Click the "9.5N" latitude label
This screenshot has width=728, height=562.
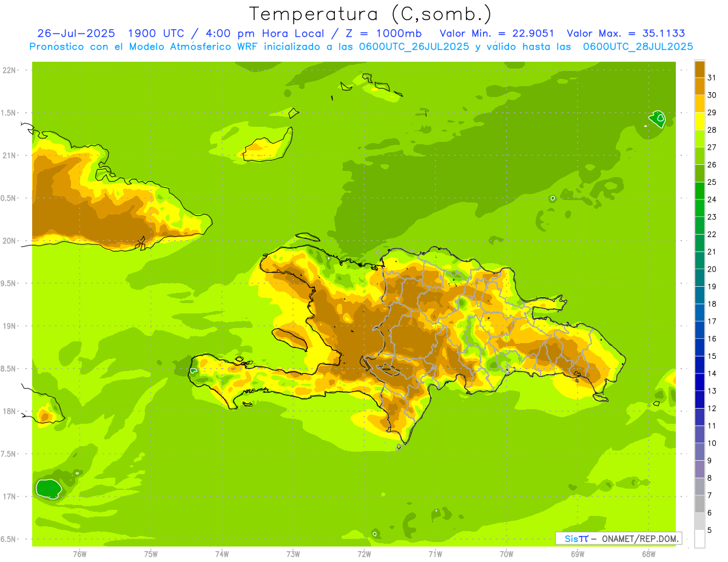(x=8, y=283)
